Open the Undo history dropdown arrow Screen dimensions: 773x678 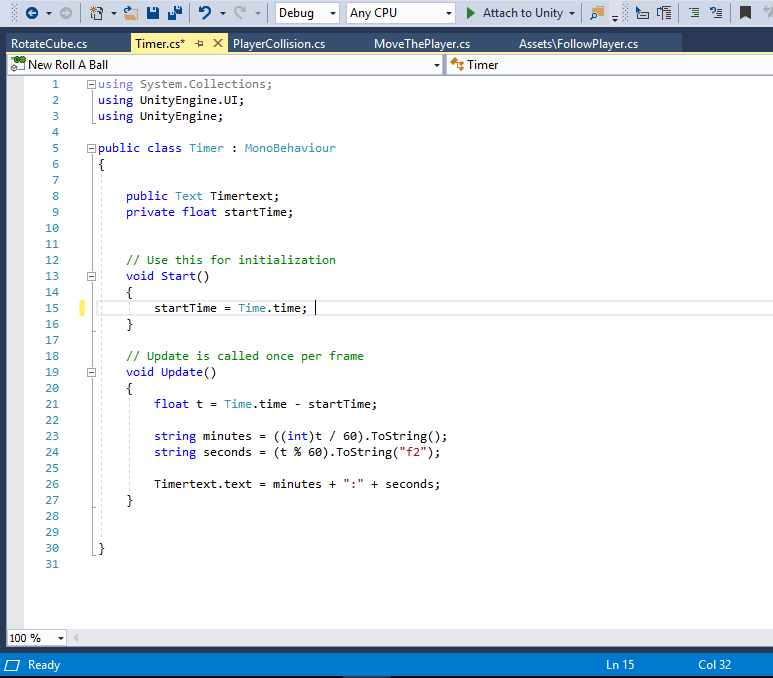[223, 13]
